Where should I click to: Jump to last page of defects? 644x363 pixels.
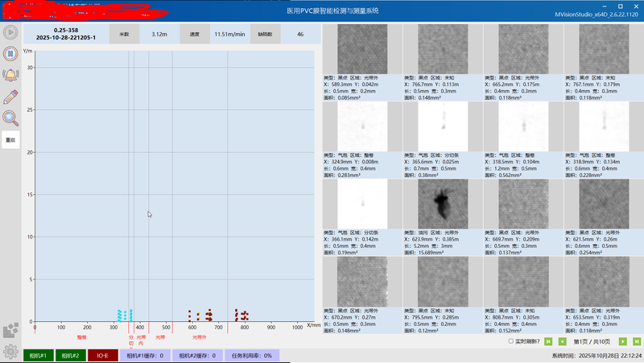636,342
